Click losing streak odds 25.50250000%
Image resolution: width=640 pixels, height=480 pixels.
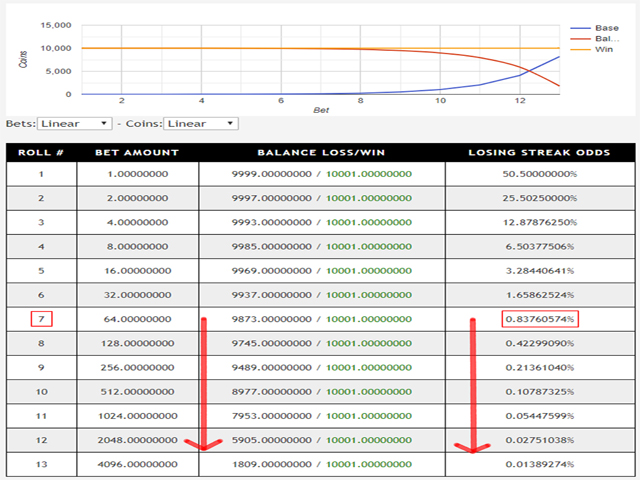[540, 198]
